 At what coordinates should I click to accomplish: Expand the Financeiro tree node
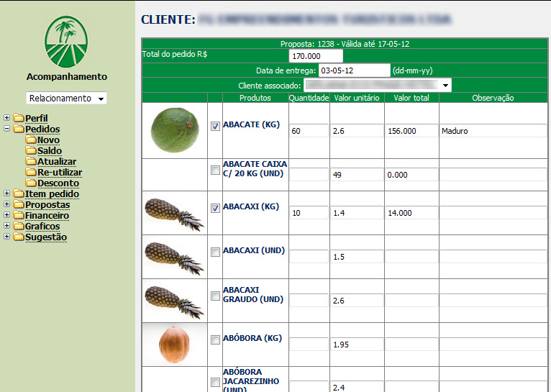point(6,214)
